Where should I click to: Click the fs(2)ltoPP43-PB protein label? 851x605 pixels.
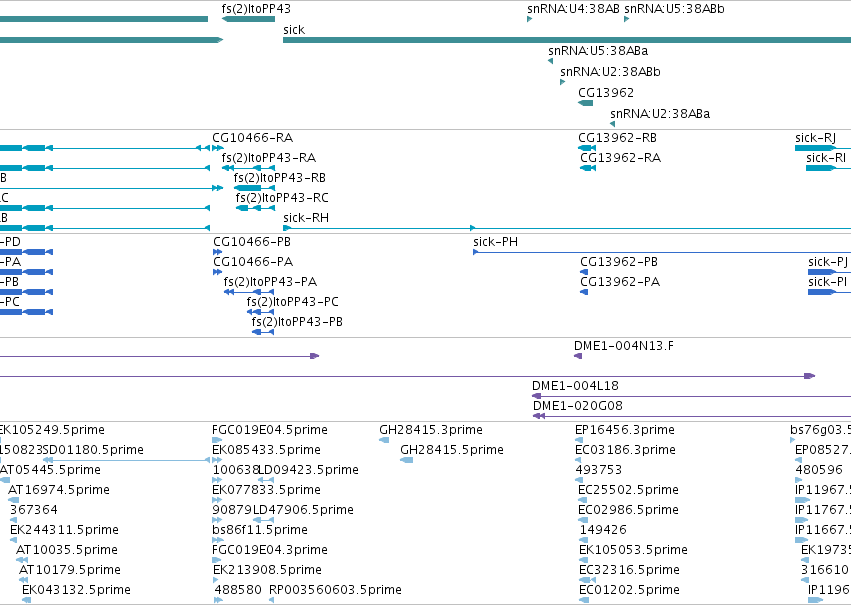tap(297, 322)
